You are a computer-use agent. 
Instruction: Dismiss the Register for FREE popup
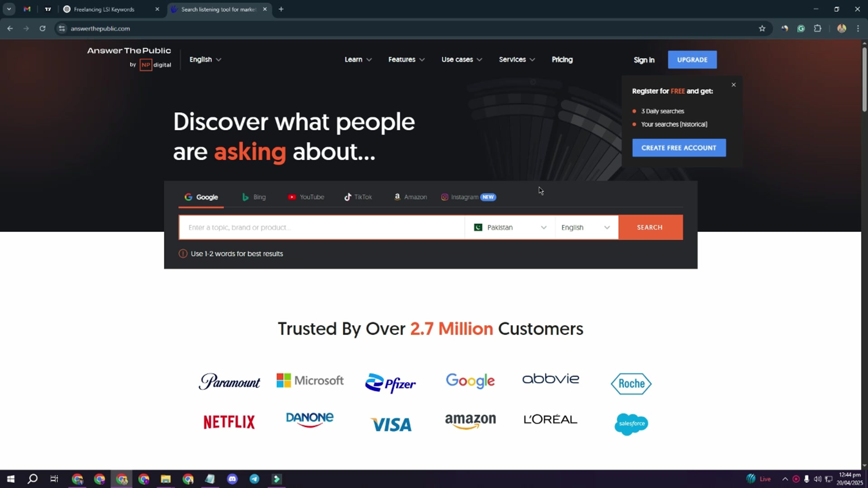733,85
